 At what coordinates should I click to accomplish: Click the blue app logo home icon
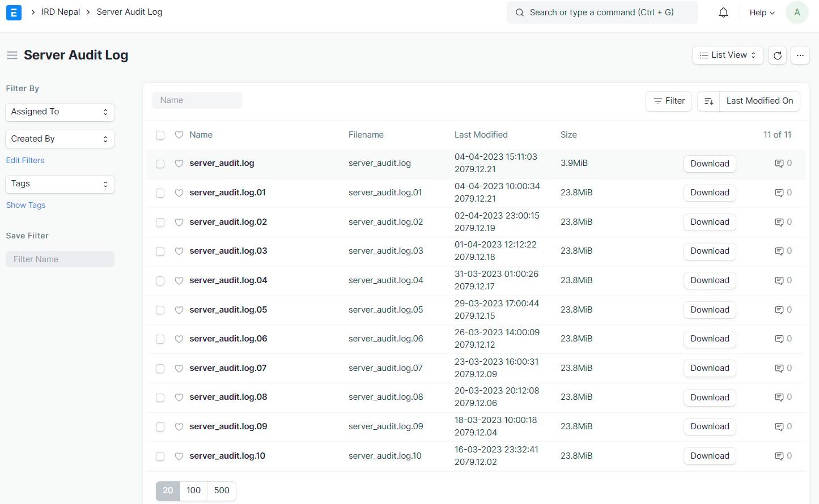14,12
